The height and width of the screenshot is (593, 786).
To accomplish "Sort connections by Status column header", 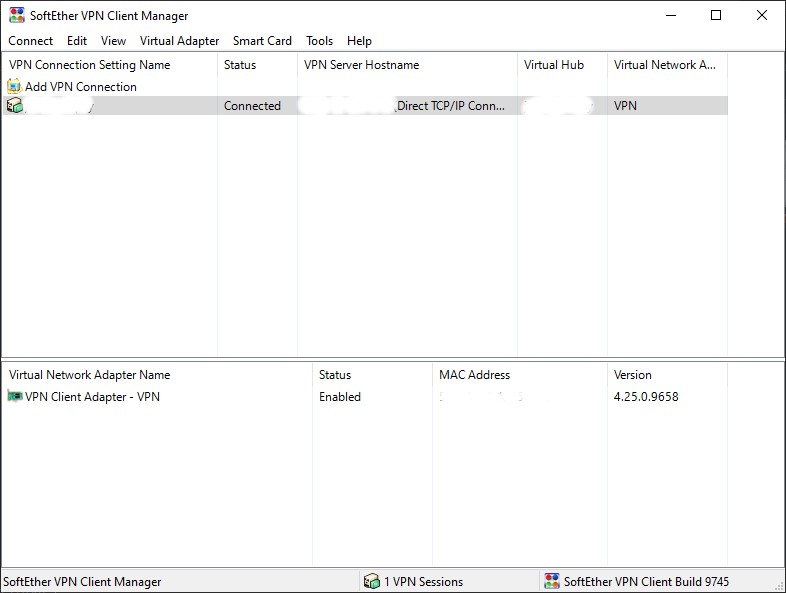I will (x=258, y=65).
